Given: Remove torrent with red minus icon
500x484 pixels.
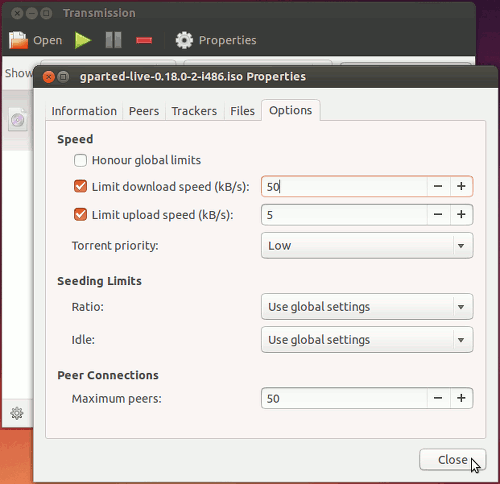Looking at the screenshot, I should (x=144, y=40).
